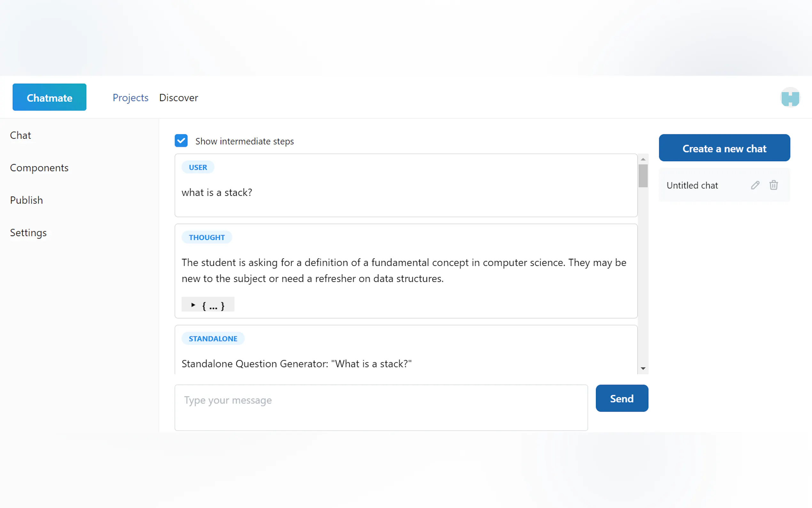Toggle the Show intermediate steps checkbox
The image size is (812, 508).
click(181, 141)
